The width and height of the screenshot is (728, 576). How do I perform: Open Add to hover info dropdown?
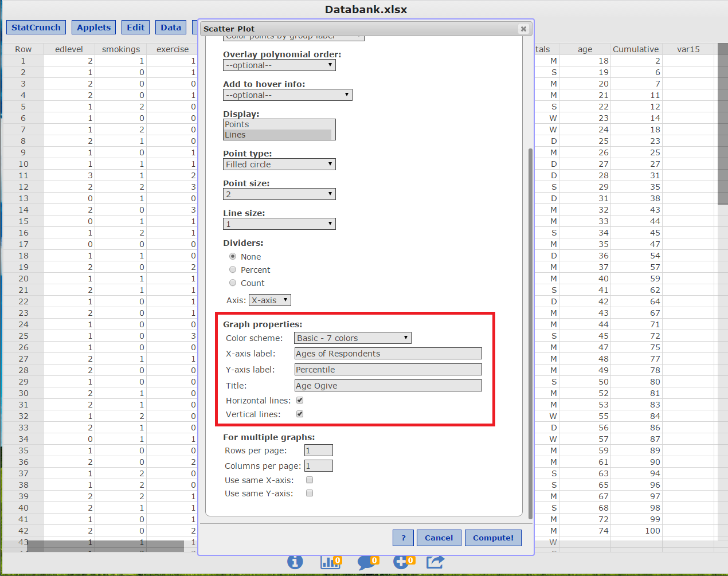coord(288,95)
